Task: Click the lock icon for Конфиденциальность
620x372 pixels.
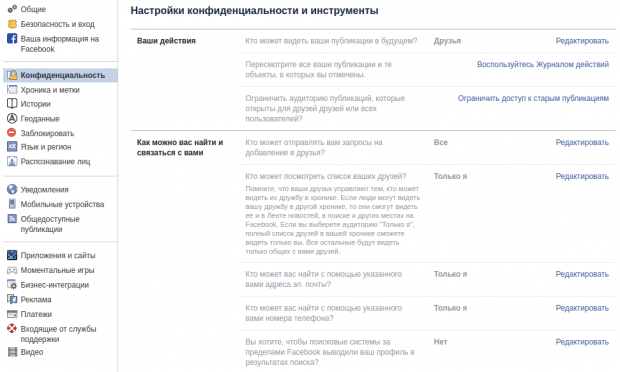Action: click(12, 75)
